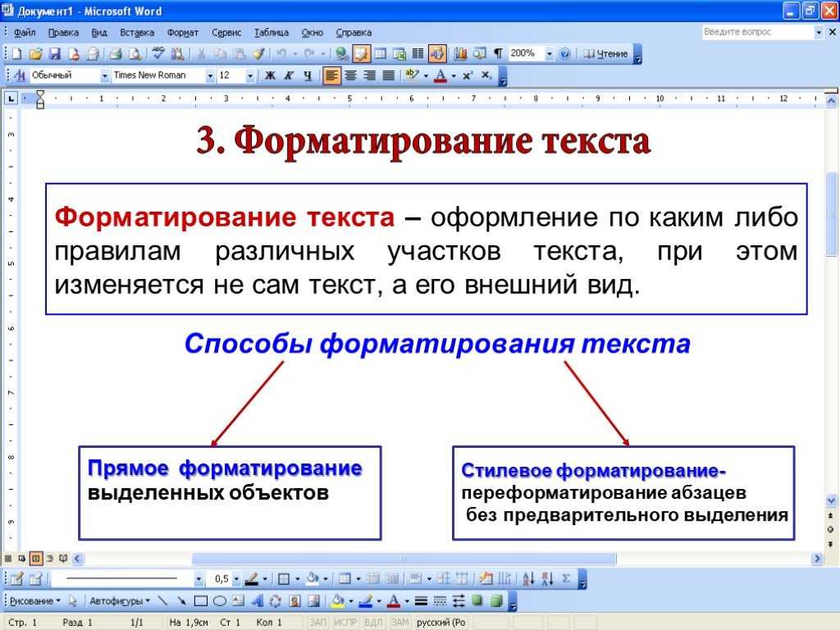The image size is (840, 630).
Task: Click the Чтение reading mode button
Action: pyautogui.click(x=606, y=53)
